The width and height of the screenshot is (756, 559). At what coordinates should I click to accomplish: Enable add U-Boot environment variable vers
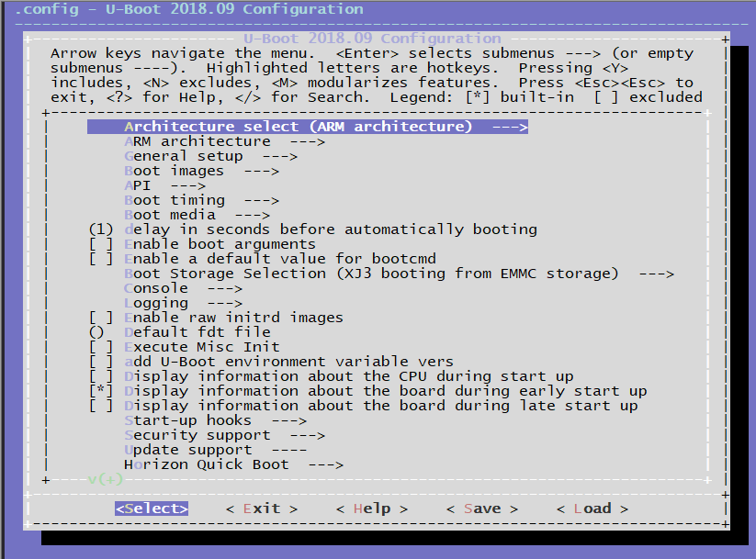coord(272,362)
